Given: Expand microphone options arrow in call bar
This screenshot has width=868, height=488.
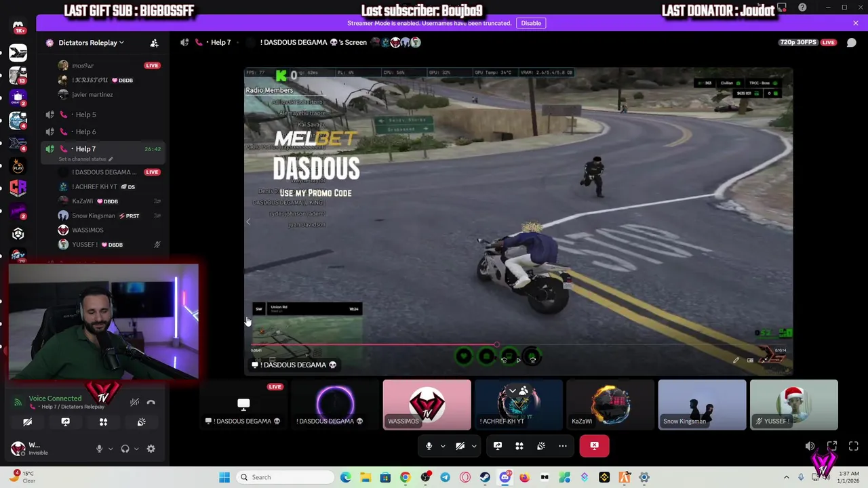Looking at the screenshot, I should (443, 445).
